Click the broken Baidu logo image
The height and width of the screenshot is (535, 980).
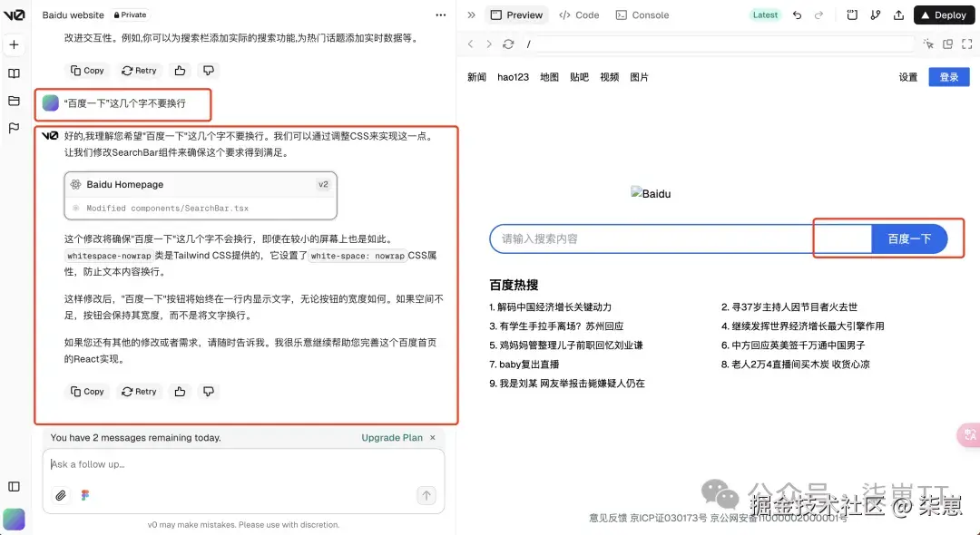[x=651, y=193]
